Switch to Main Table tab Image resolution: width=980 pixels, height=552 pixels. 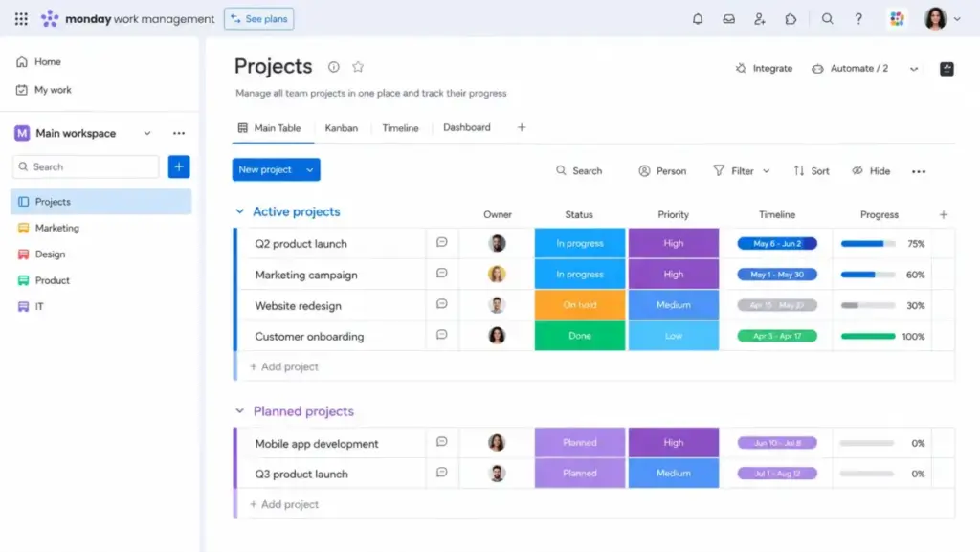(x=269, y=128)
